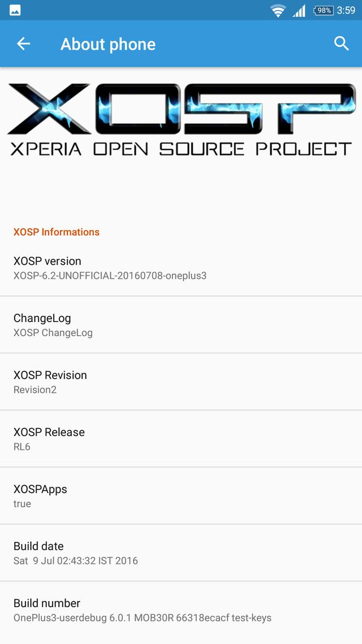Tap XOSP ChangeLog subtitle text

click(x=53, y=333)
